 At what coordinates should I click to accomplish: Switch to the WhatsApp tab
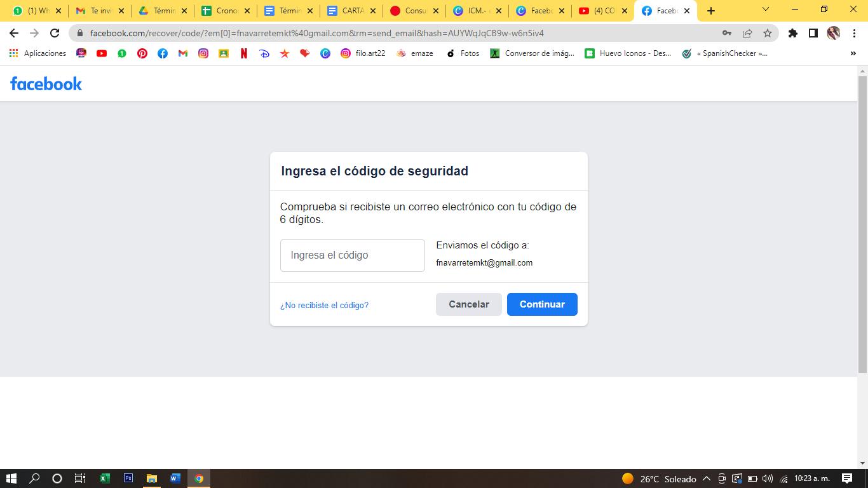click(38, 11)
